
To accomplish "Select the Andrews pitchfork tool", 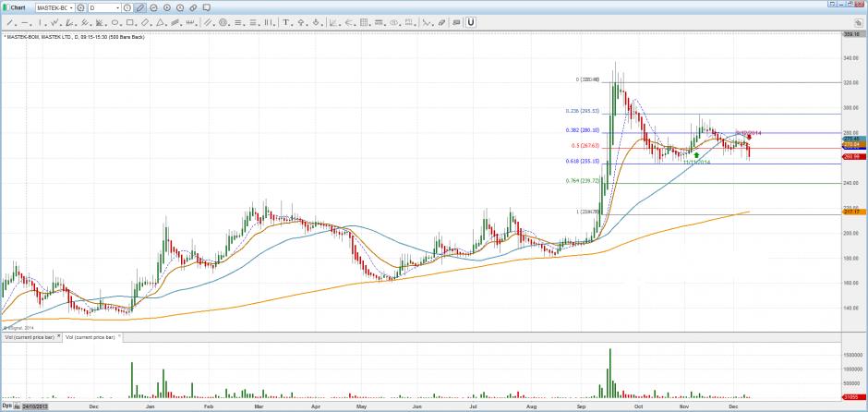I will 84,23.
